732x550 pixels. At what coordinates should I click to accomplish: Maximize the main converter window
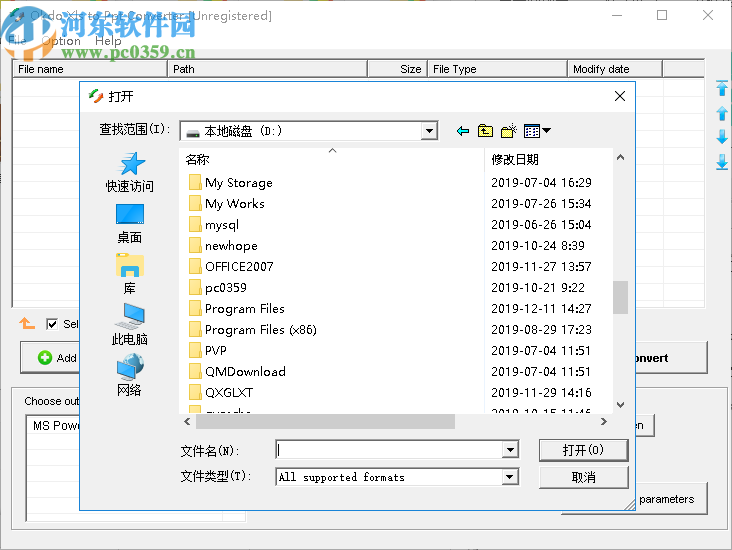click(662, 15)
